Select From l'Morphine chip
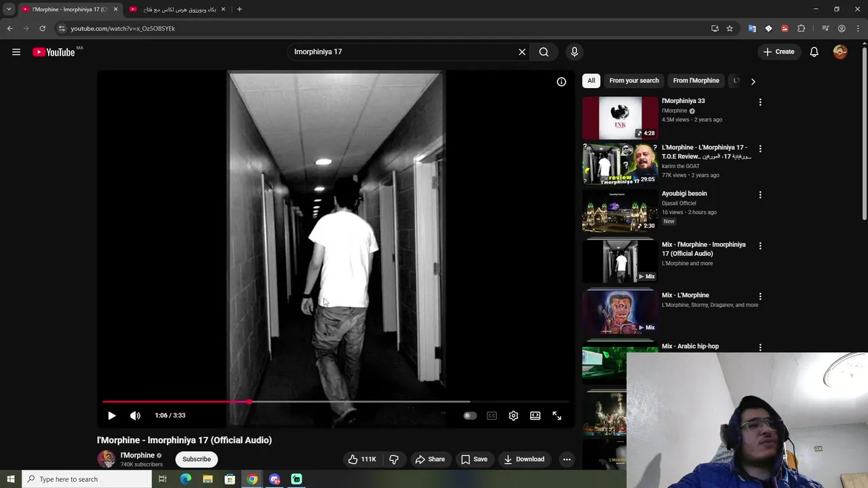The width and height of the screenshot is (868, 488). coord(696,81)
